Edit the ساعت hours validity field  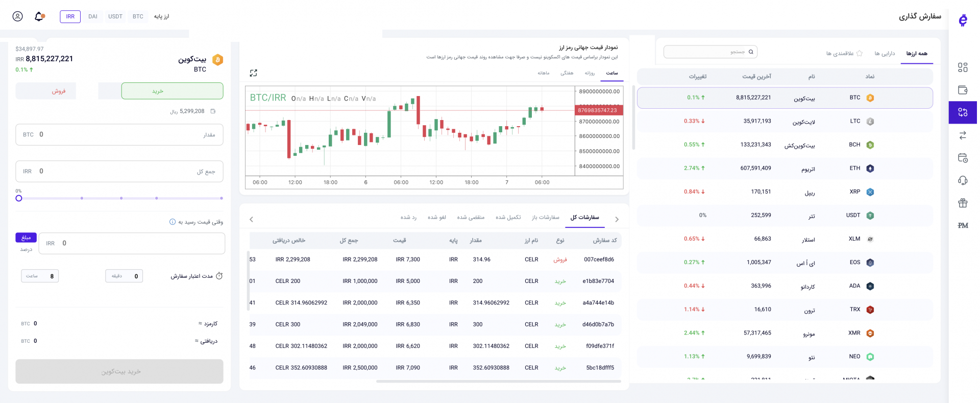click(x=40, y=276)
